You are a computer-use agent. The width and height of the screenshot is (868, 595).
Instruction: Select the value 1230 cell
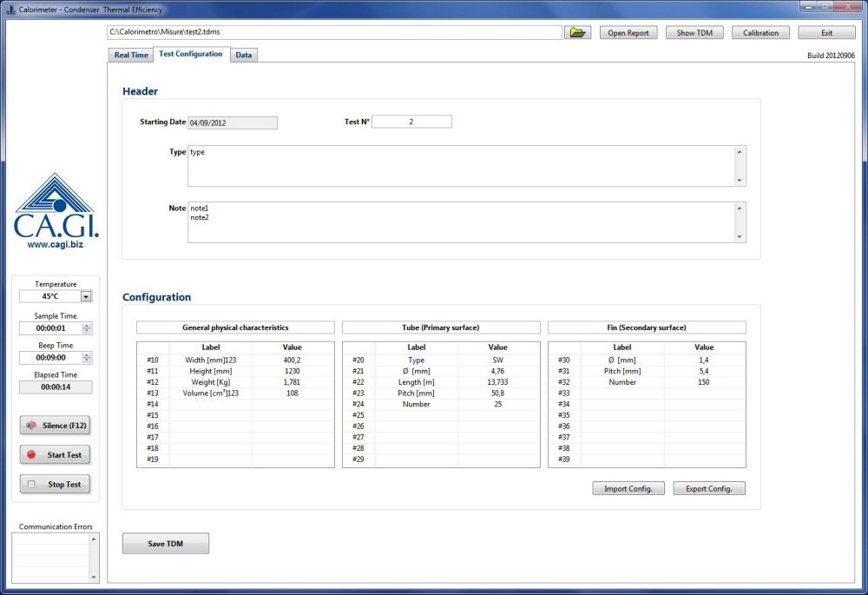pos(292,371)
